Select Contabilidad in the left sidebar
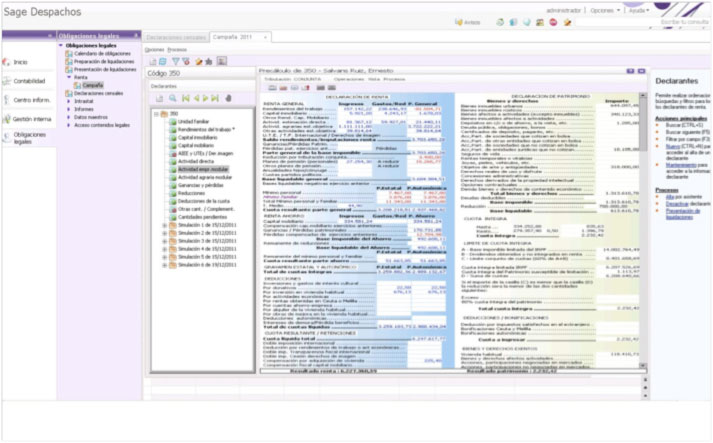Image resolution: width=713 pixels, height=443 pixels. click(x=26, y=81)
